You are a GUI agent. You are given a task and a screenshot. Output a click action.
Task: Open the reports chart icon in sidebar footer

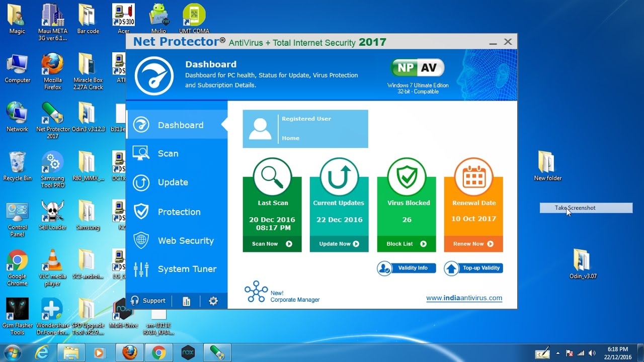click(x=187, y=301)
